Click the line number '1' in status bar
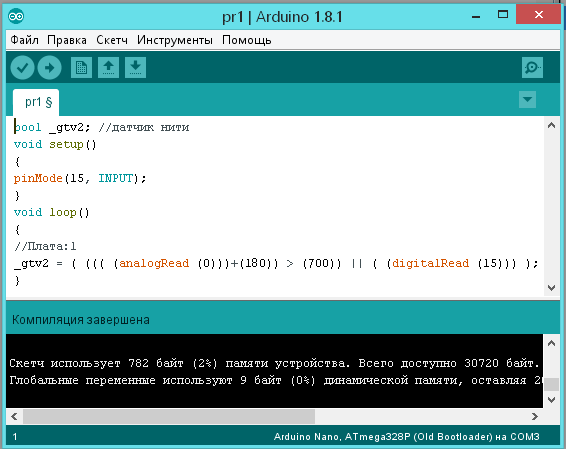566x449 pixels. (x=15, y=437)
